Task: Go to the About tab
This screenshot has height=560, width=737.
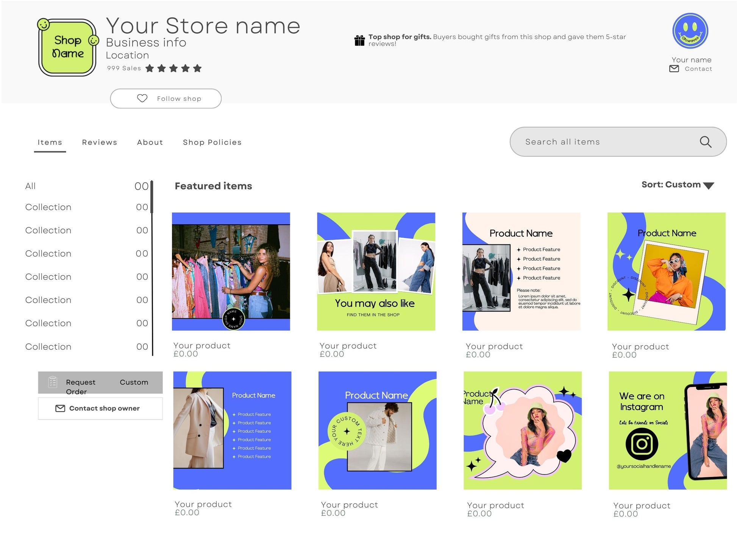Action: point(150,142)
